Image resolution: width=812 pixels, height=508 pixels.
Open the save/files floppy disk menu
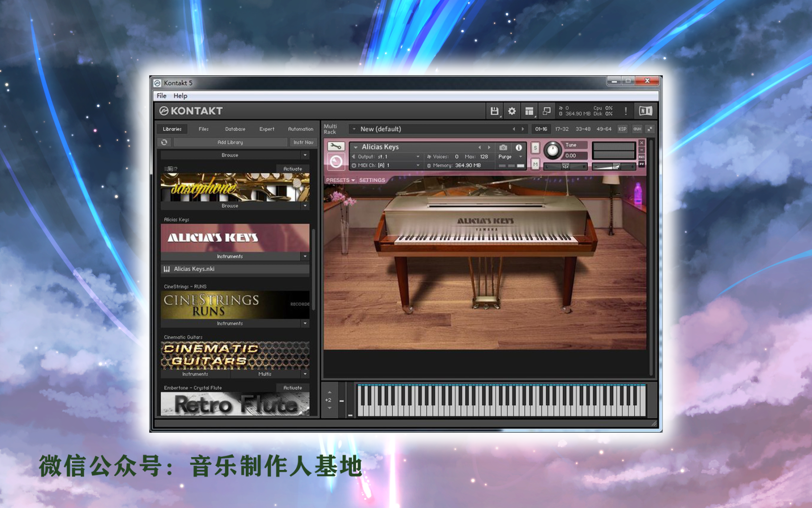pyautogui.click(x=494, y=111)
